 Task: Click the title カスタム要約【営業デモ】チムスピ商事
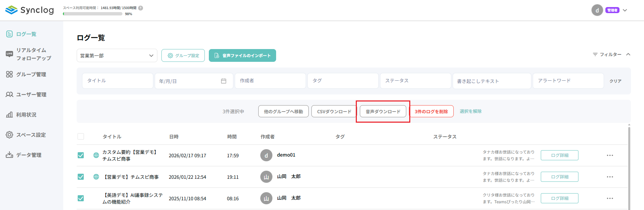(130, 155)
